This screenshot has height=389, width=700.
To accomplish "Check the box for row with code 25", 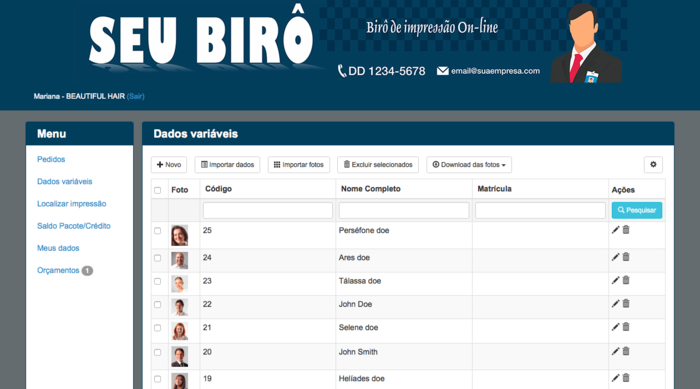I will tap(158, 231).
